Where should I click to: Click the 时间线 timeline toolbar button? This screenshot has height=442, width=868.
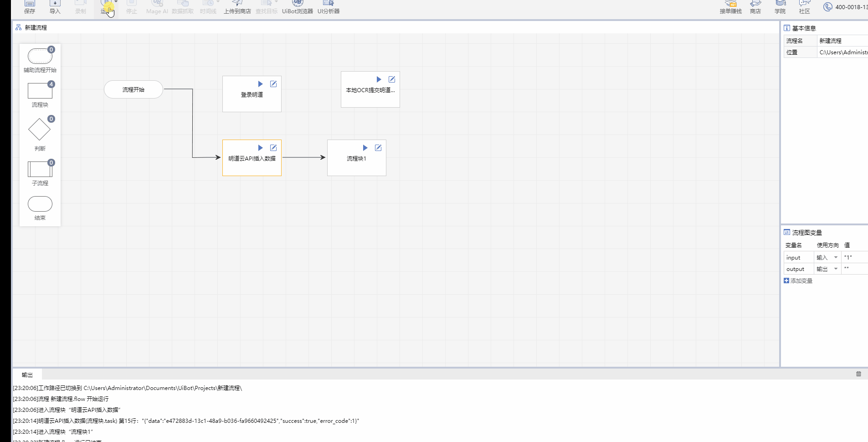click(208, 7)
